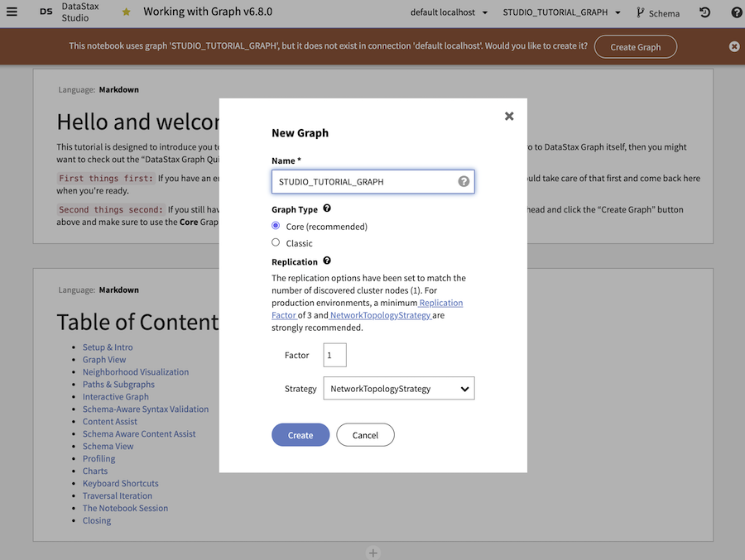Click the DataStax Studio DS logo
The image size is (745, 560).
[46, 12]
